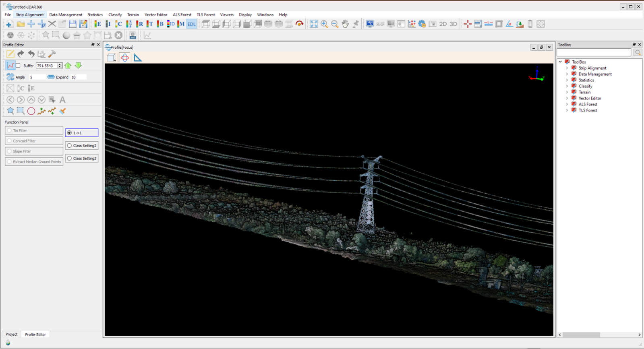Click the orbit rotation icon in Profile window
This screenshot has height=349, width=644.
[125, 58]
